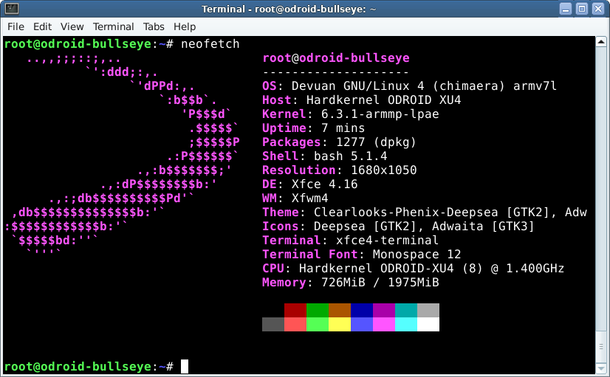This screenshot has height=377, width=610.
Task: Click the 'Icons: Deepsea [GTK2]' line
Action: click(x=398, y=226)
